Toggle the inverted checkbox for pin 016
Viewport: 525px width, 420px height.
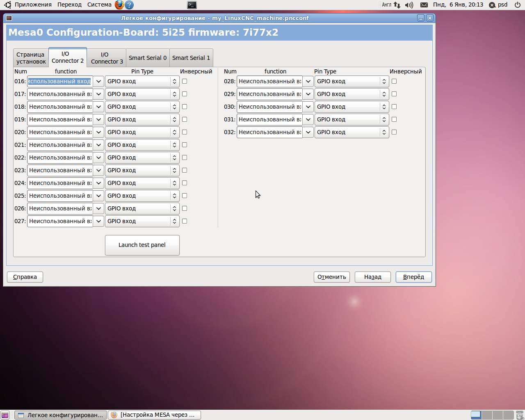pos(185,81)
